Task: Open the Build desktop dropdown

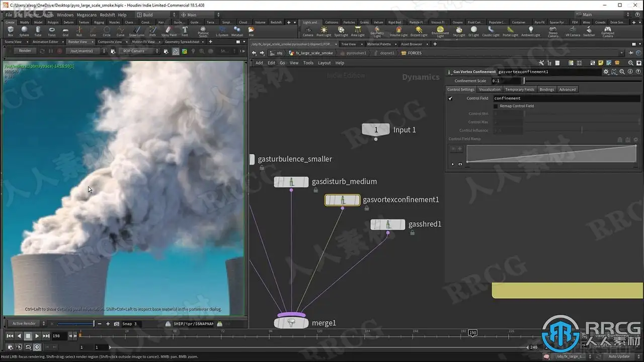Action: pyautogui.click(x=156, y=15)
